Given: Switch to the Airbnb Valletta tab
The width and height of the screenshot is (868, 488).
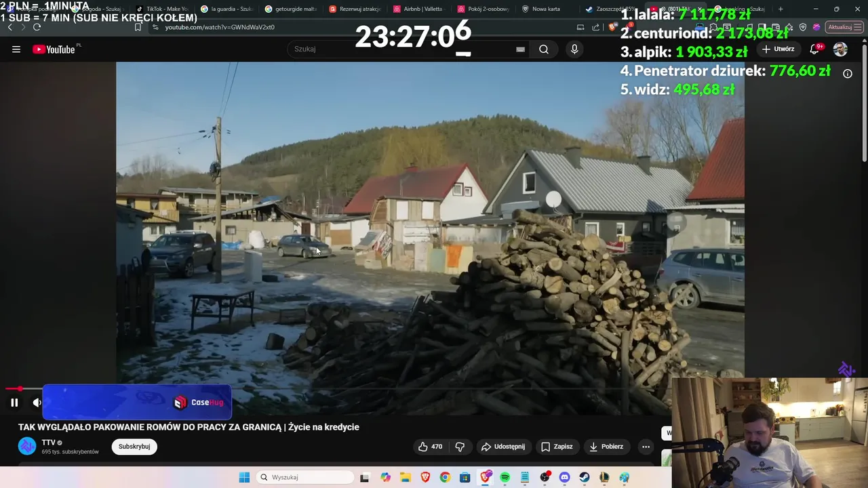Looking at the screenshot, I should click(x=418, y=9).
